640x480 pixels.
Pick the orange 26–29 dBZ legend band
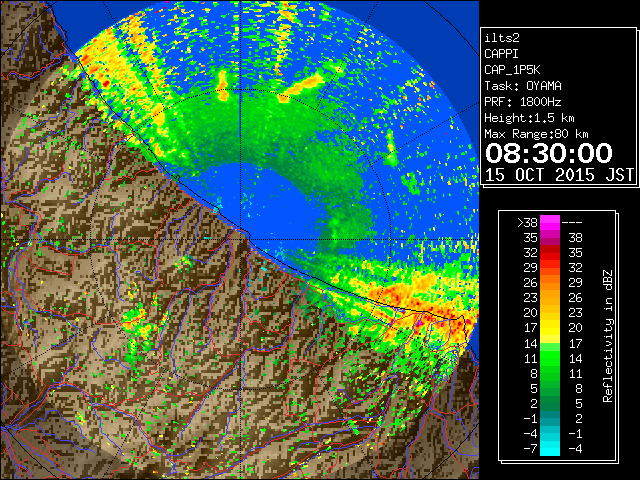[550, 282]
